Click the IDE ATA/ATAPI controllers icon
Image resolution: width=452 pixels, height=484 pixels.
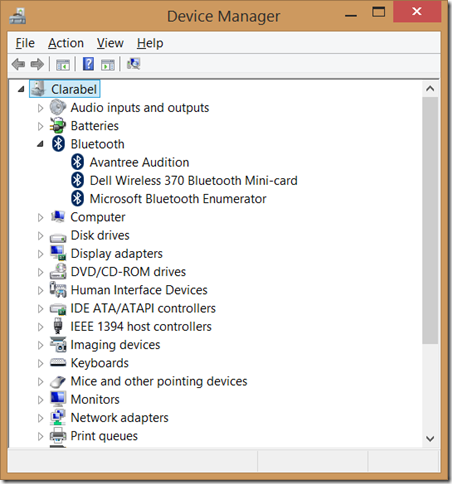pyautogui.click(x=58, y=309)
